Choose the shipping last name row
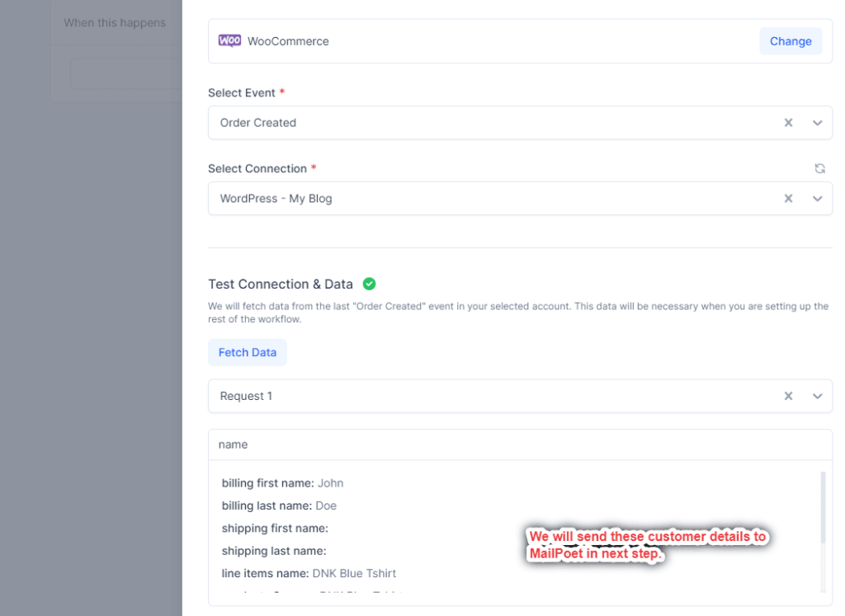845x616 pixels. (x=274, y=550)
